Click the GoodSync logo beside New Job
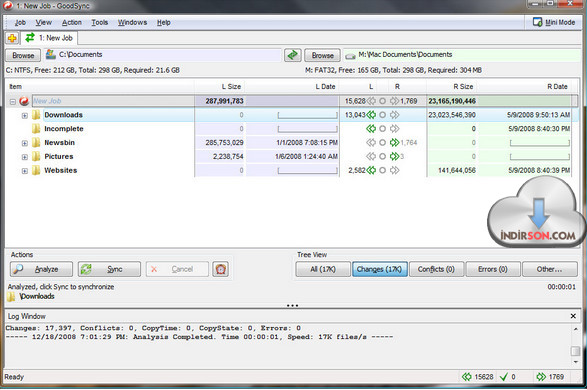Image resolution: width=587 pixels, height=390 pixels. pos(24,101)
